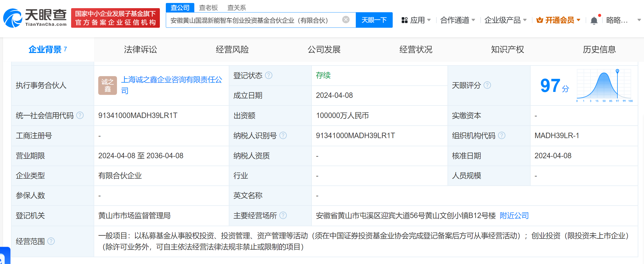Click help icon beside 主要经营场所
644x264 pixels.
283,216
